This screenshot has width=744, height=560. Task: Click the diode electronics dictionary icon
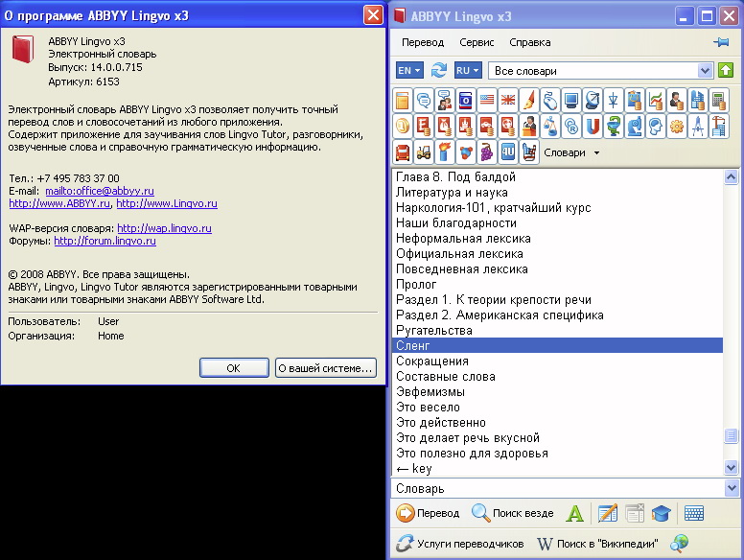coord(614,100)
